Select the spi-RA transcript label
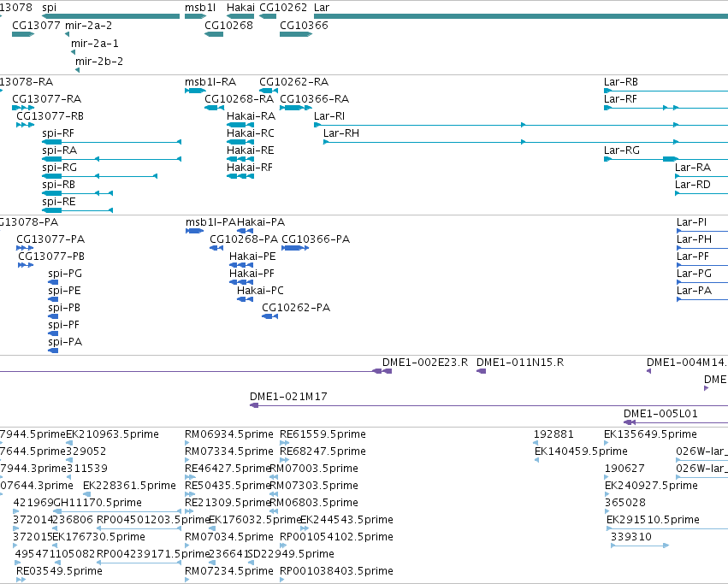 [59, 150]
